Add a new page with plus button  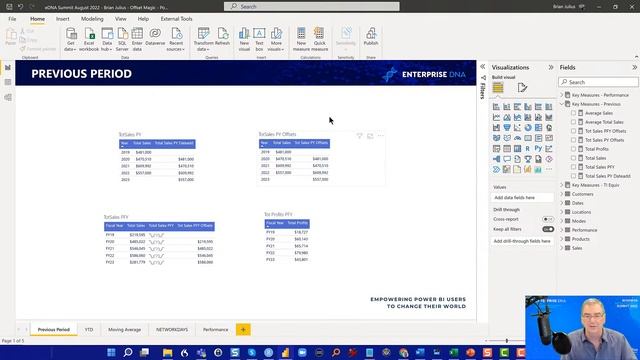point(243,329)
